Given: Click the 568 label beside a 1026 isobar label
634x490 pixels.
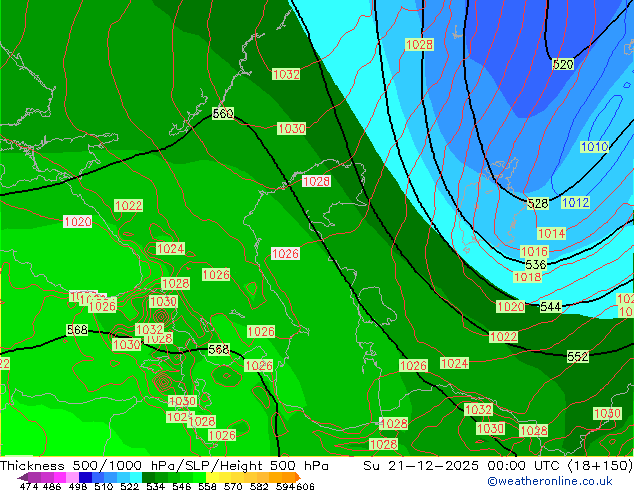Looking at the screenshot, I should [218, 349].
